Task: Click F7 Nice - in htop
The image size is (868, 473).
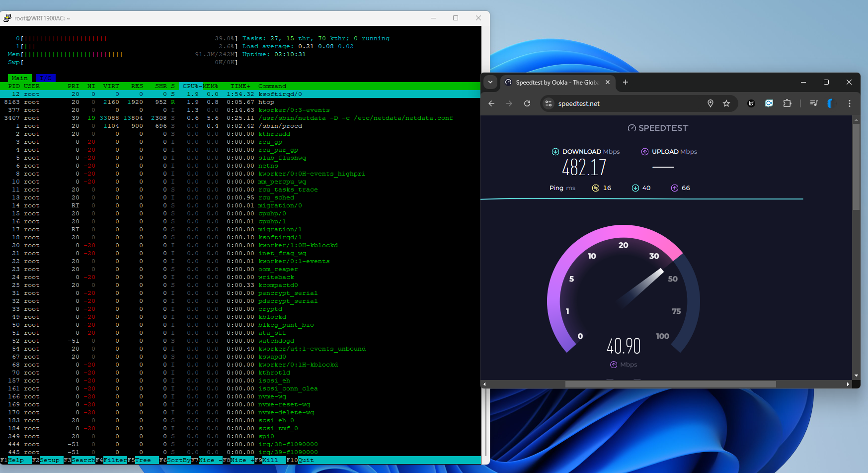Action: [x=207, y=460]
